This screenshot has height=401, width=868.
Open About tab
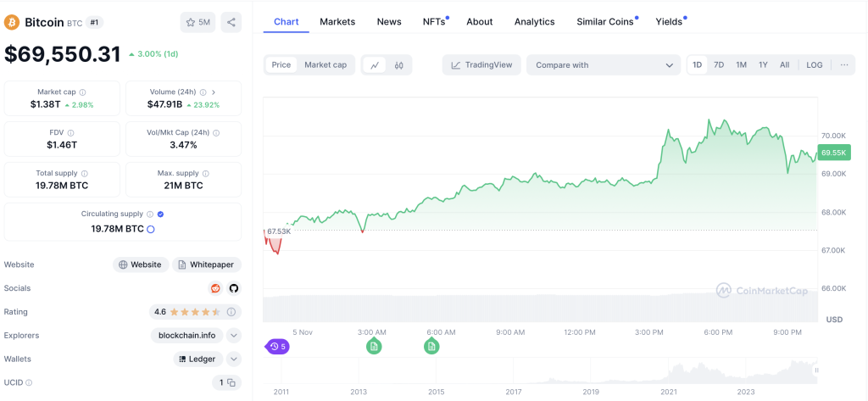click(480, 21)
